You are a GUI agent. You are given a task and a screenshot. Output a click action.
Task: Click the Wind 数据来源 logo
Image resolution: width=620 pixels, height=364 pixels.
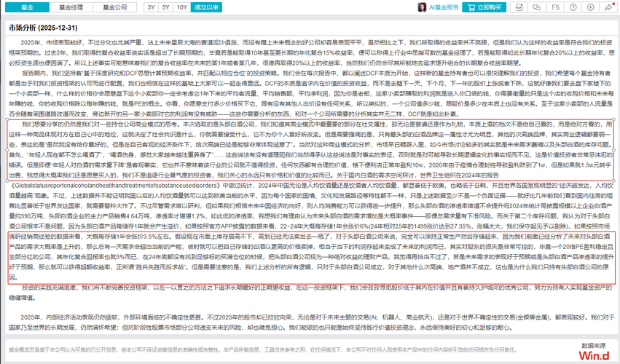click(594, 352)
